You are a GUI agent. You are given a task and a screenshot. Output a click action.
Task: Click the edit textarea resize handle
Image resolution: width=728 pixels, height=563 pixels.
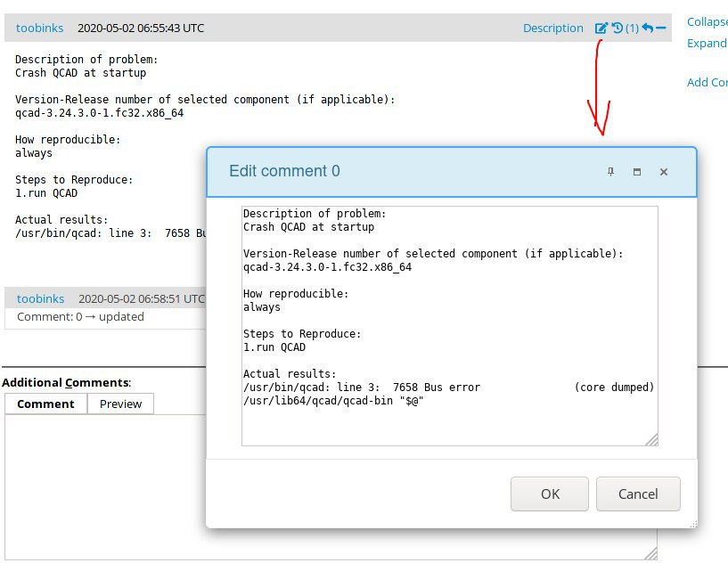[x=652, y=439]
